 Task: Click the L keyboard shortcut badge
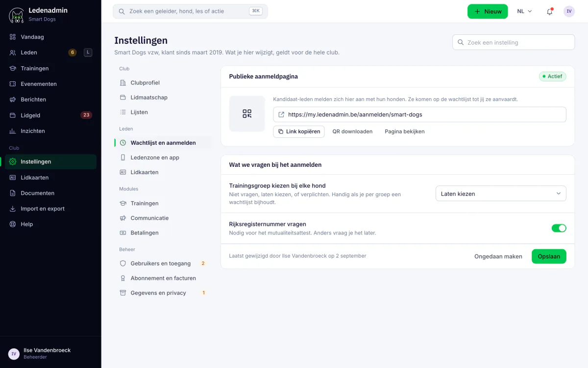[88, 53]
